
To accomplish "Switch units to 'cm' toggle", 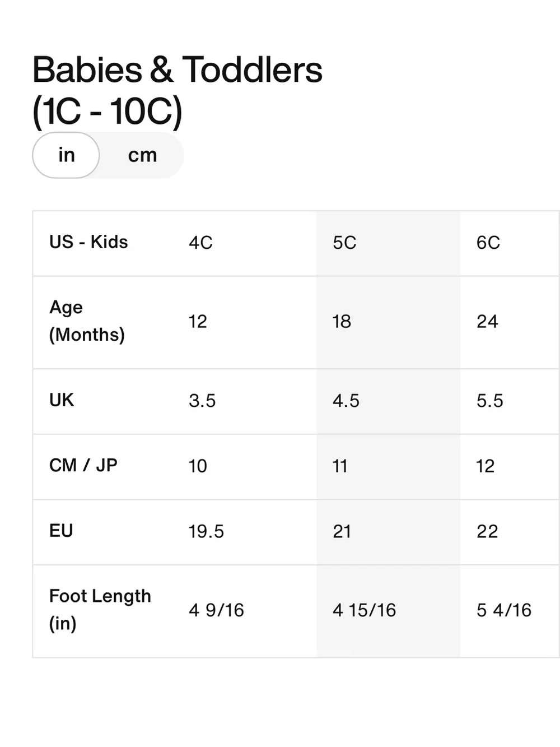I will [x=142, y=155].
